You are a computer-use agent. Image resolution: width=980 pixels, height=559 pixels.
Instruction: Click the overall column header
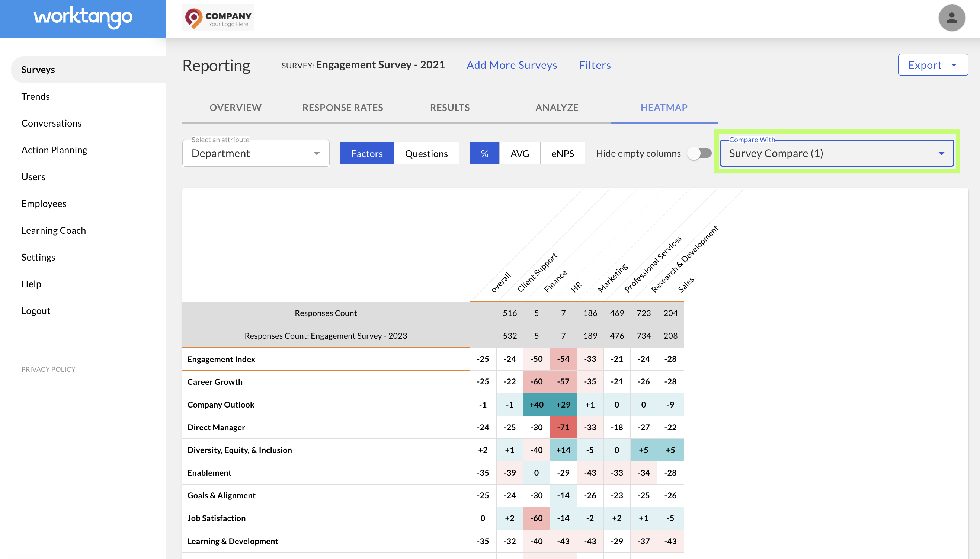(501, 282)
